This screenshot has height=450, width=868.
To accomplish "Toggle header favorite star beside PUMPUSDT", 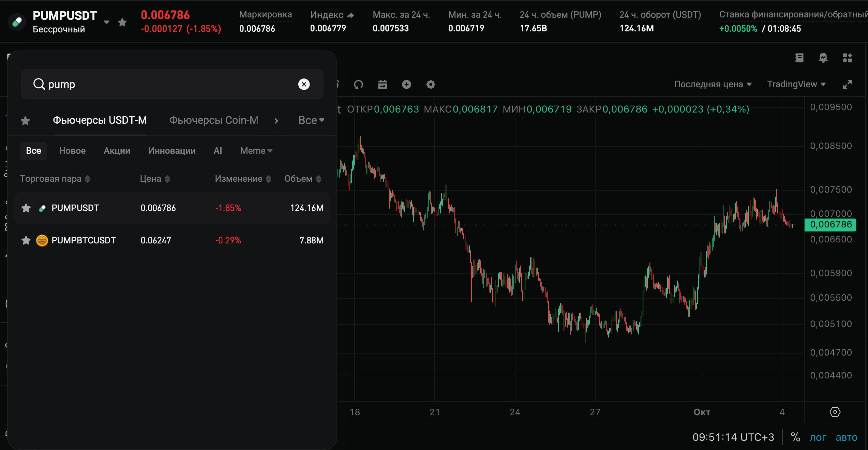I will [x=122, y=22].
